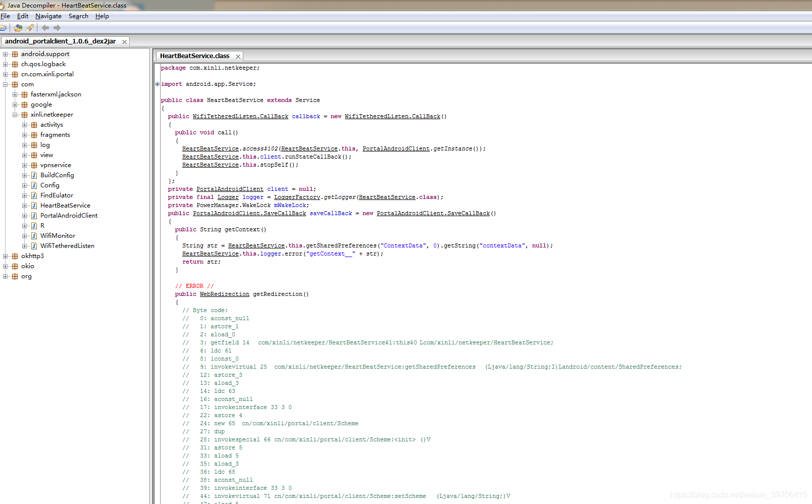The image size is (812, 504).
Task: Click the Open File folder toolbar icon
Action: 3,28
